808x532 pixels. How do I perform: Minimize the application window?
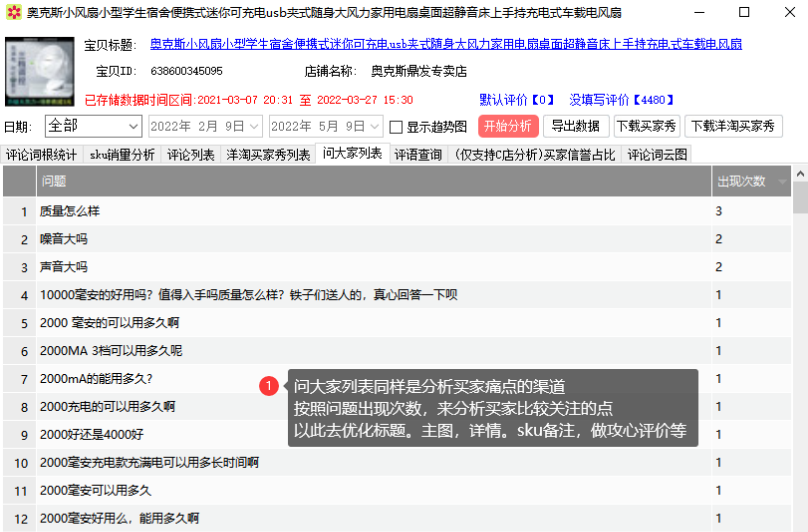[x=697, y=13]
